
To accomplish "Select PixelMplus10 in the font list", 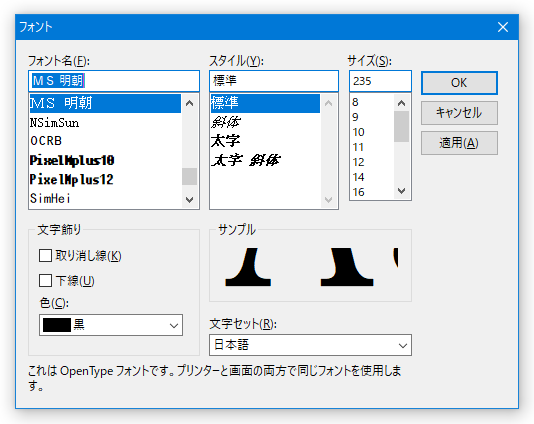I will coord(105,160).
